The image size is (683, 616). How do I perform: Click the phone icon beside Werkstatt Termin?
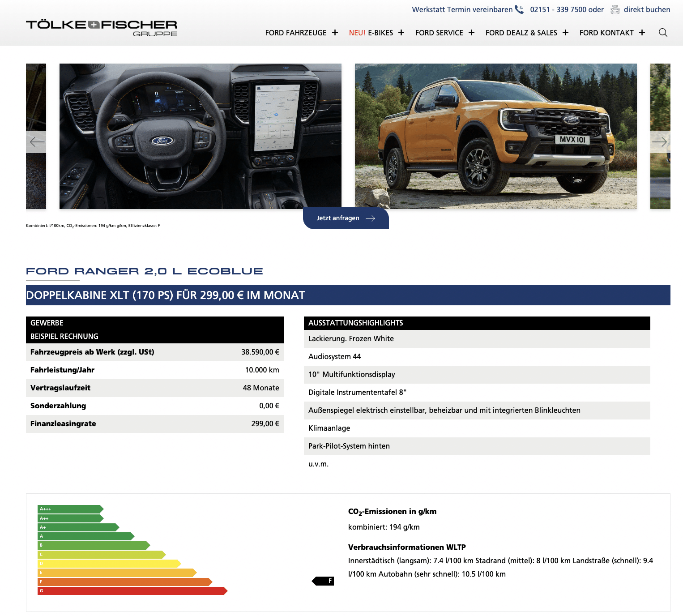519,9
